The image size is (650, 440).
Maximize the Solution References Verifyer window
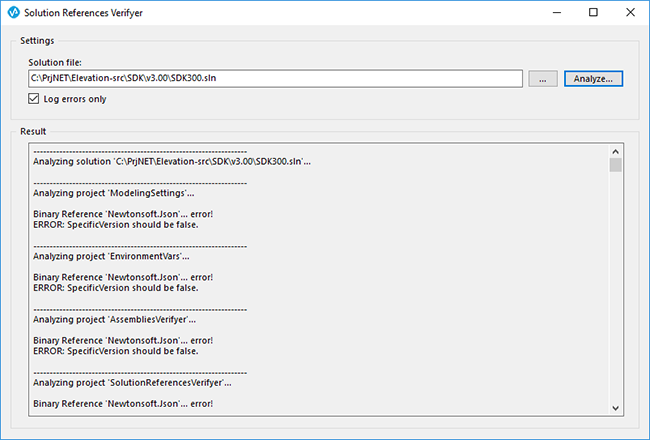[x=593, y=12]
